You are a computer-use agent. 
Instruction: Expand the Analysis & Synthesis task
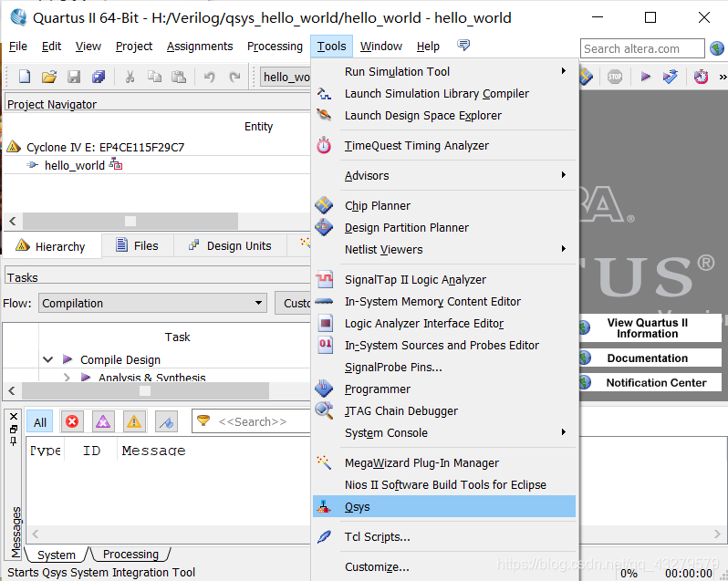tap(67, 377)
